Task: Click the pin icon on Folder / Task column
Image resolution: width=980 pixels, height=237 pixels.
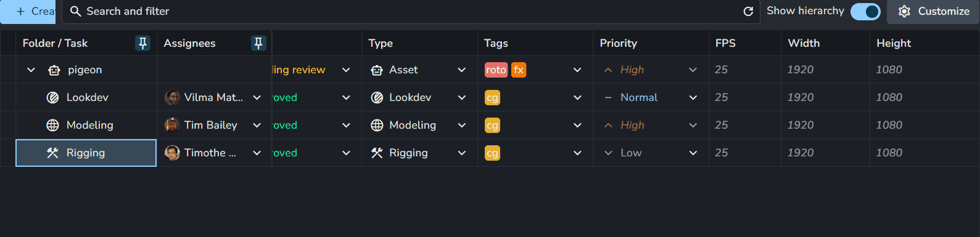Action: coord(142,43)
